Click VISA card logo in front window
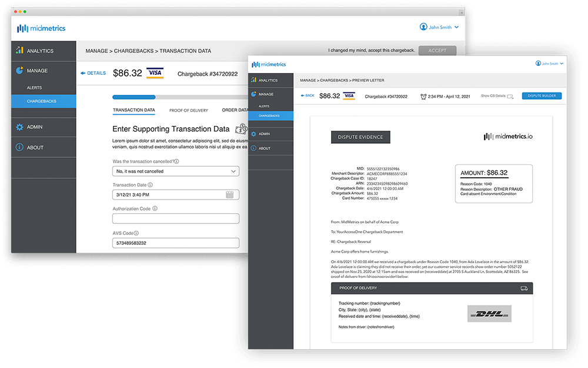 (x=349, y=96)
